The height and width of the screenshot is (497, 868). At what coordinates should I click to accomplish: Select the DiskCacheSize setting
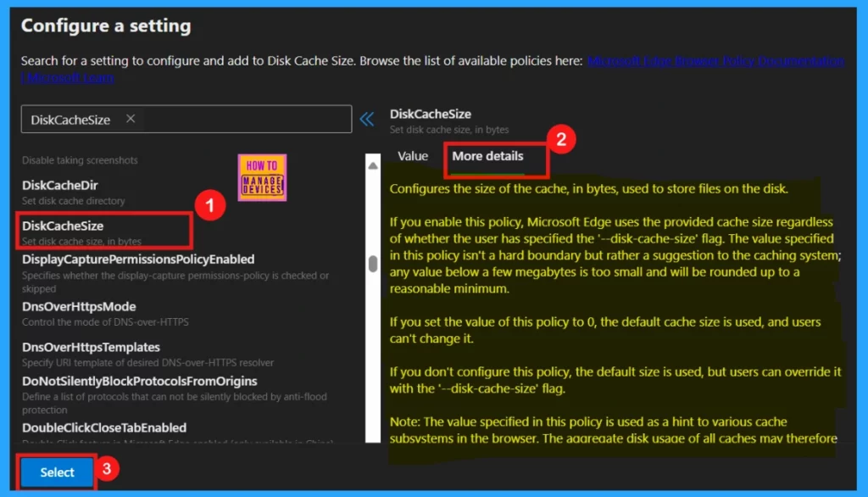click(63, 226)
